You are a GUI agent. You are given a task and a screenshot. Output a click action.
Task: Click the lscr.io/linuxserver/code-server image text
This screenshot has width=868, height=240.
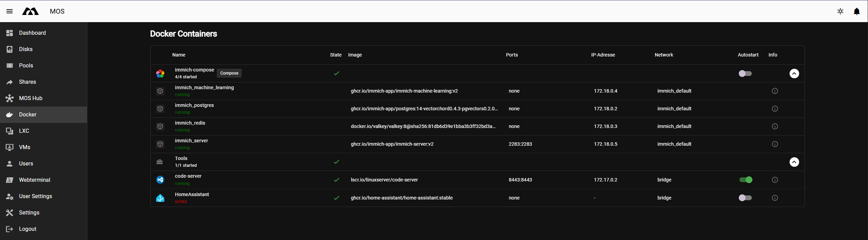click(x=384, y=180)
